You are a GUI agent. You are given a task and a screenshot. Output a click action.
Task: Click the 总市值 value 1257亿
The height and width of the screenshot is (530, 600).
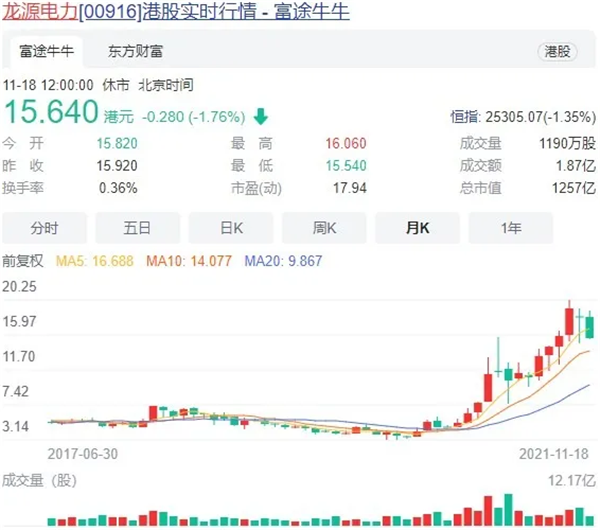574,188
